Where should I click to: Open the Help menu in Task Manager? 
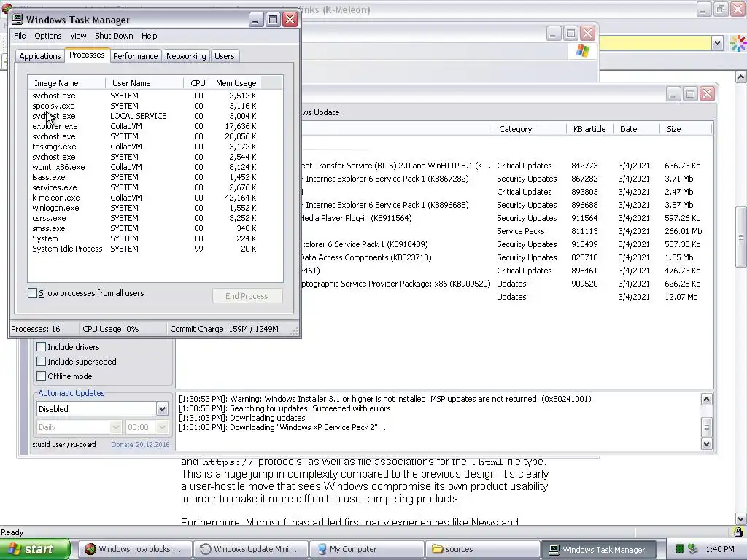[x=149, y=36]
